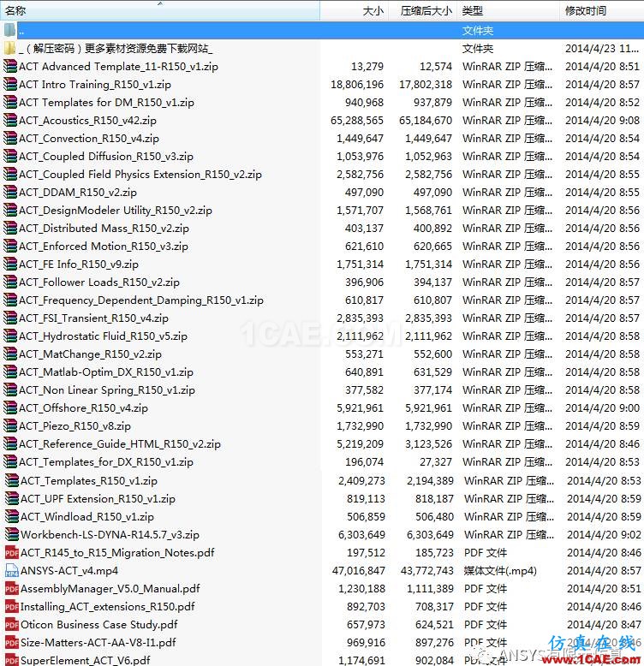Click size value 65,288,565 for ACT_Acoustics
The height and width of the screenshot is (666, 644).
coord(357,120)
